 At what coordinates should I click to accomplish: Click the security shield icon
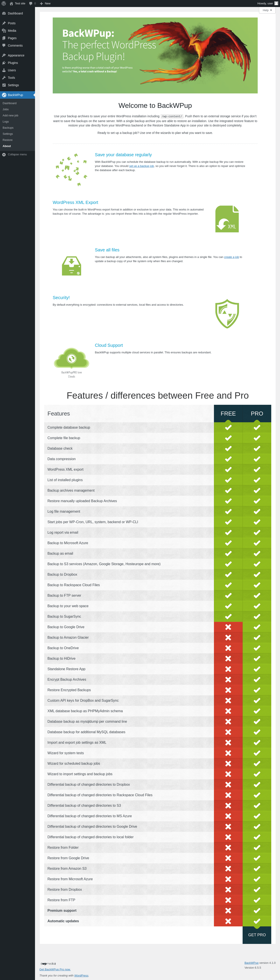point(227,314)
